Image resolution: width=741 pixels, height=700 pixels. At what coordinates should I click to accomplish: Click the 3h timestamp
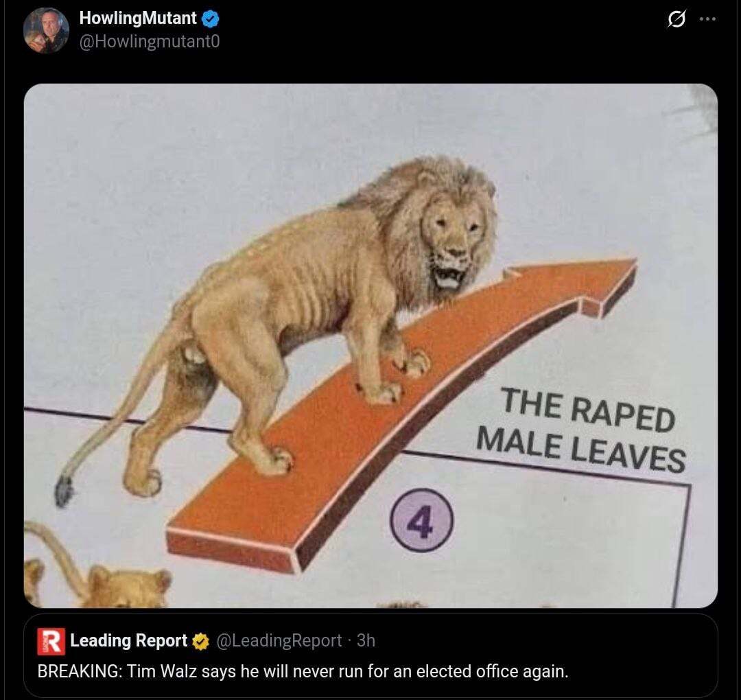point(366,640)
